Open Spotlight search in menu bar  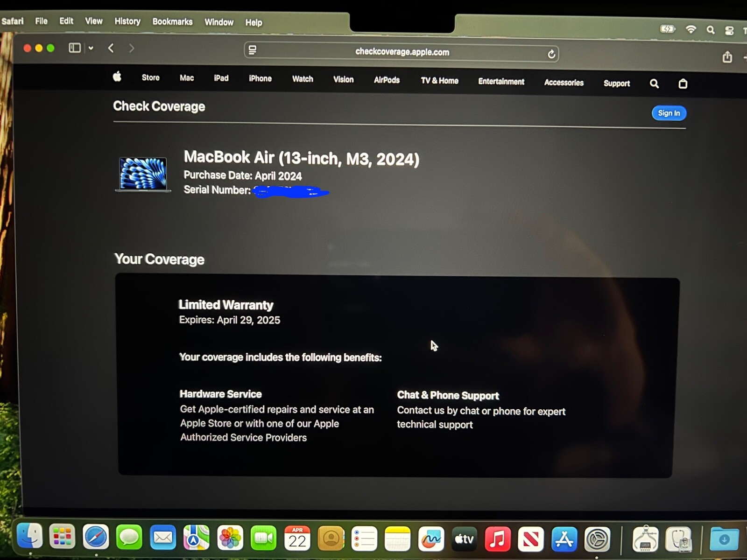pyautogui.click(x=710, y=30)
